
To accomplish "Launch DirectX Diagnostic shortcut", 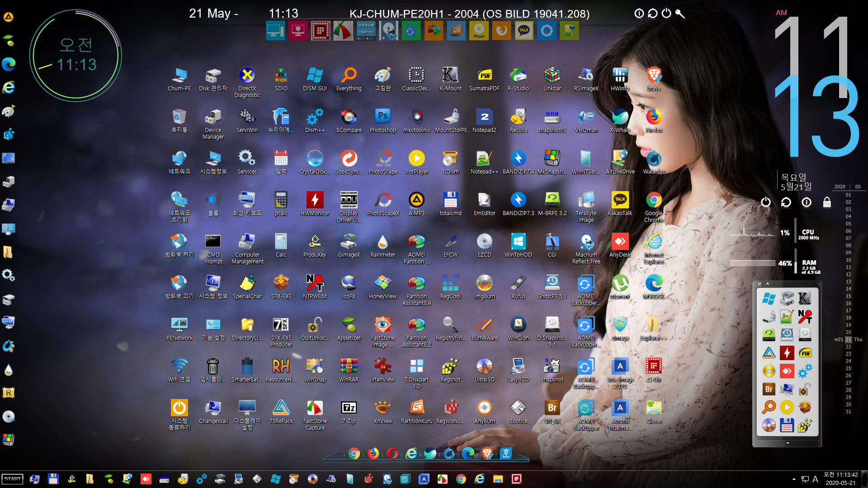I will point(247,83).
